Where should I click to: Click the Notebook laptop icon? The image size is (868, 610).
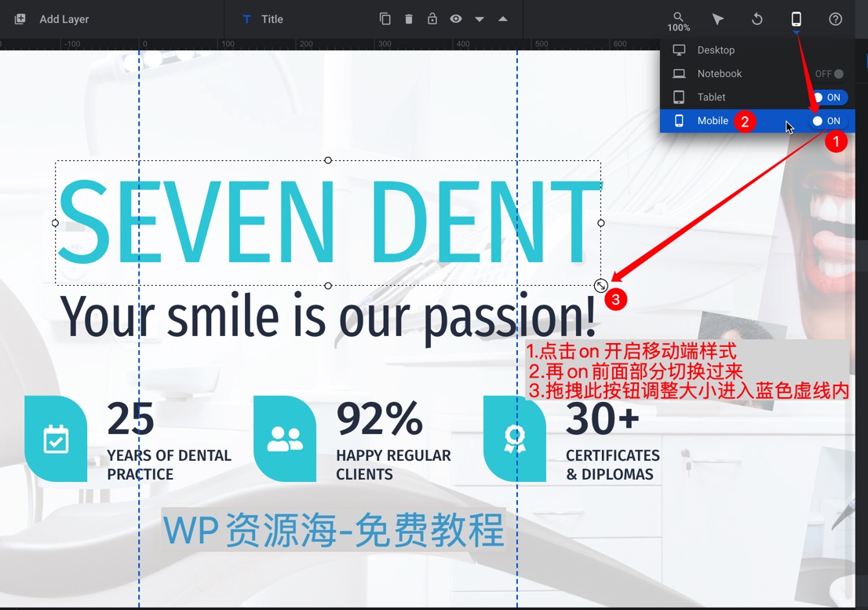point(679,74)
